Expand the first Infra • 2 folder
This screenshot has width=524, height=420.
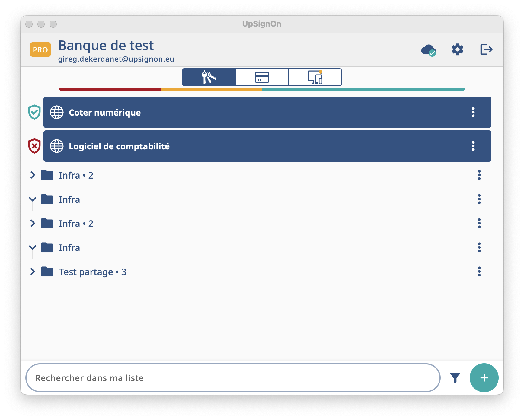(x=33, y=175)
